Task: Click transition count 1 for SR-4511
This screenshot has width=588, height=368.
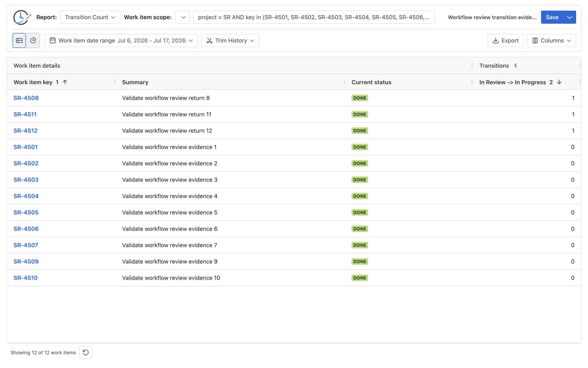Action: point(573,114)
